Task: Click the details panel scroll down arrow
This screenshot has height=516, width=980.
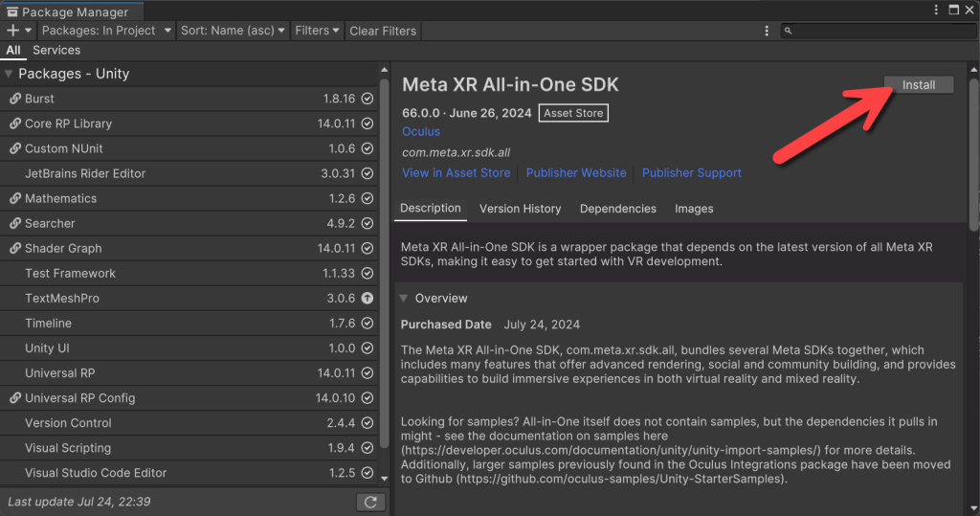Action: click(973, 508)
